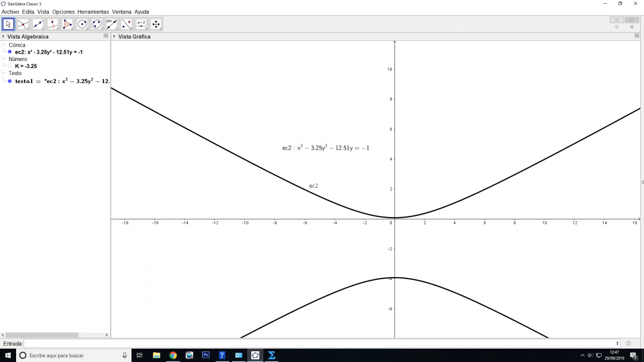This screenshot has height=362, width=644.
Task: Show the number K object
Action: coord(10,66)
